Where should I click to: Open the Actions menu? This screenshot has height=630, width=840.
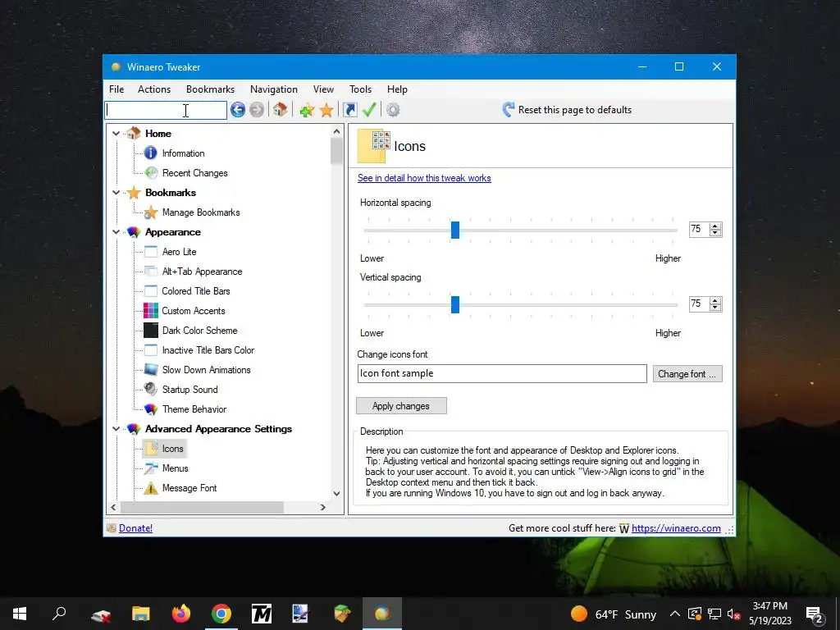click(x=154, y=89)
